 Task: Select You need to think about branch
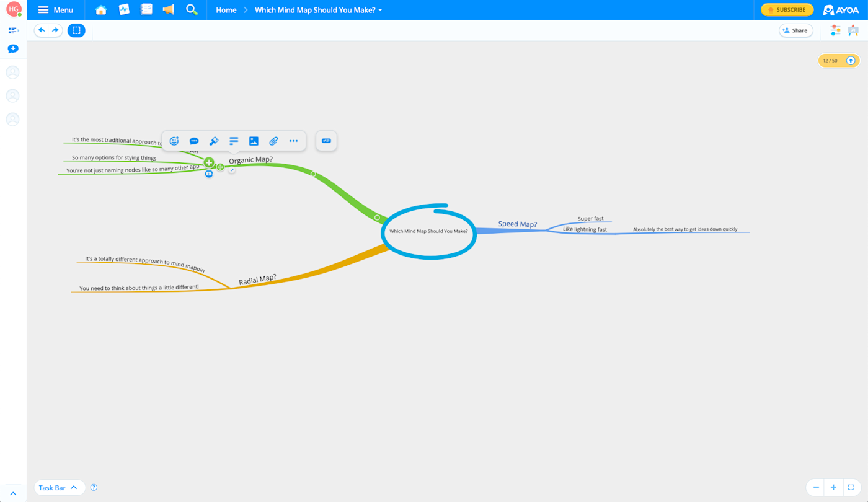pos(139,288)
